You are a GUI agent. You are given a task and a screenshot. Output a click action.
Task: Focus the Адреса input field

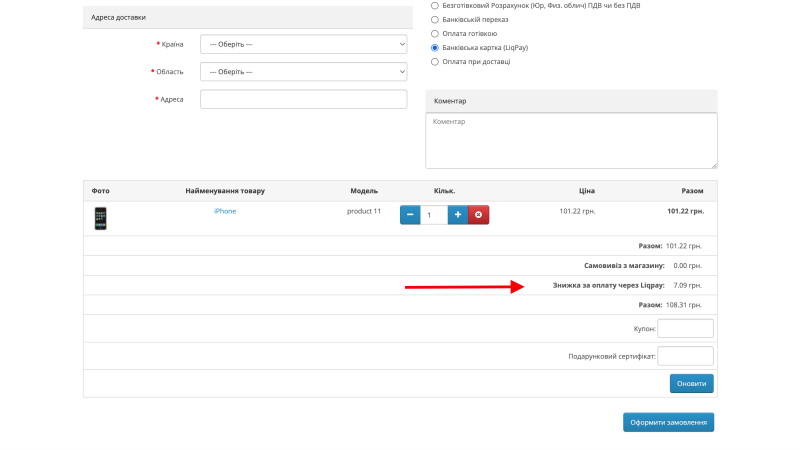[x=304, y=99]
